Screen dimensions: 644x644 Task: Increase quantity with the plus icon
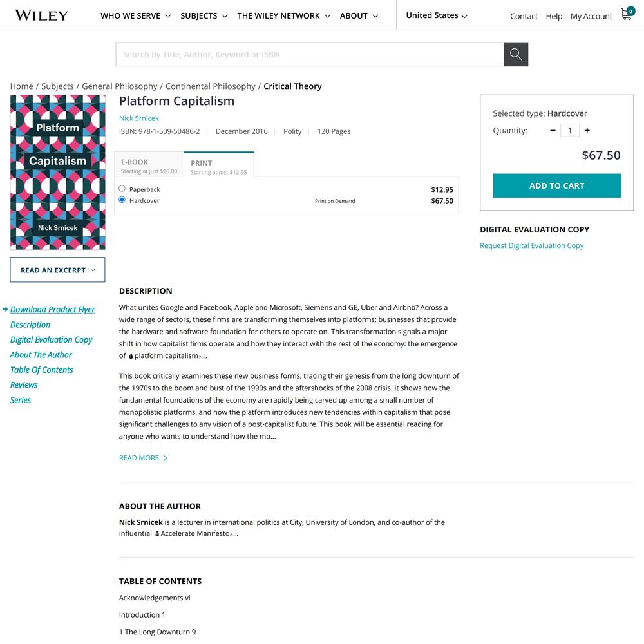587,130
